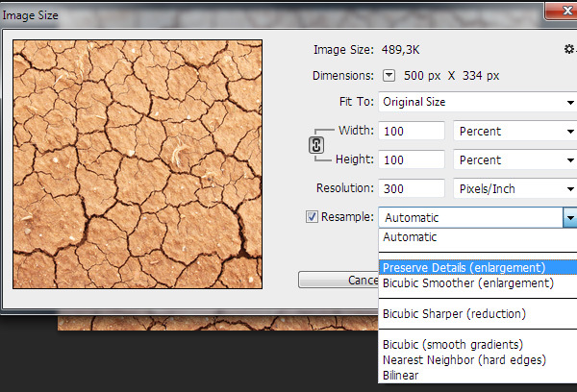Toggle the constrain proportions chain link icon

point(314,145)
